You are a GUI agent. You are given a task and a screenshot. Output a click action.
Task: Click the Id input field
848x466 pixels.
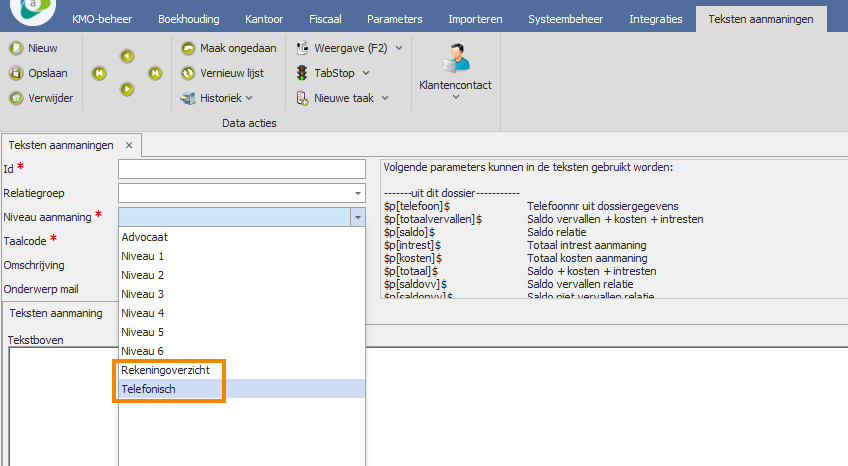241,169
